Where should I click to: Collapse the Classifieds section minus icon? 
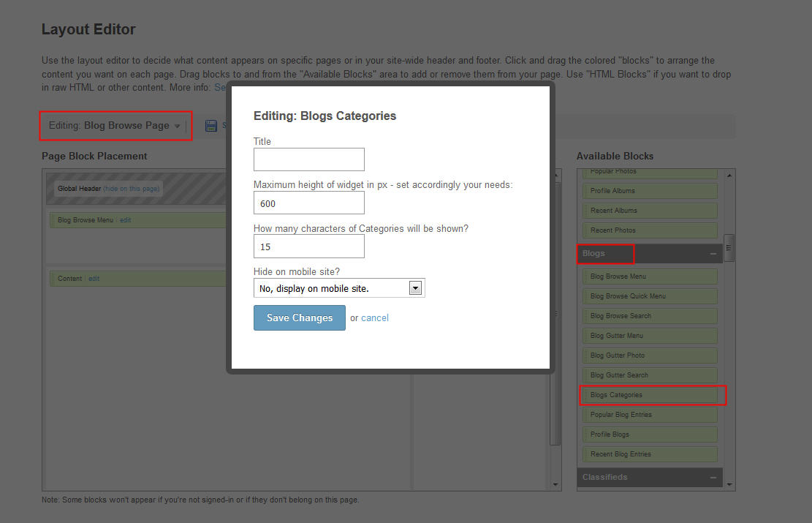713,478
